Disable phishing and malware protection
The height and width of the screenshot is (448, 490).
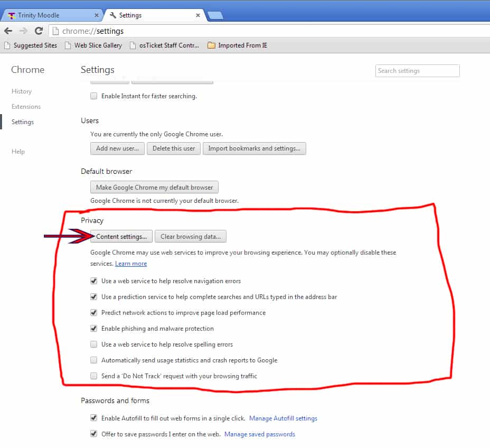pyautogui.click(x=93, y=328)
